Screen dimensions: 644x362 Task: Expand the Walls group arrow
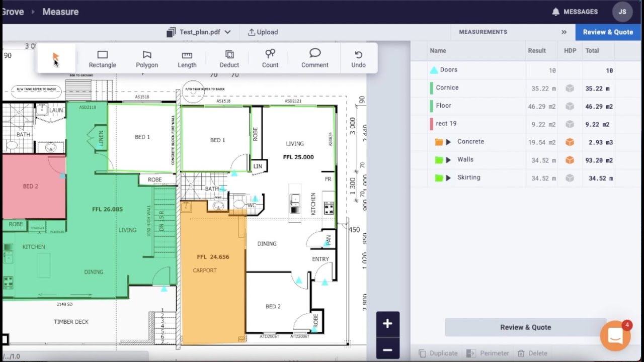(448, 160)
